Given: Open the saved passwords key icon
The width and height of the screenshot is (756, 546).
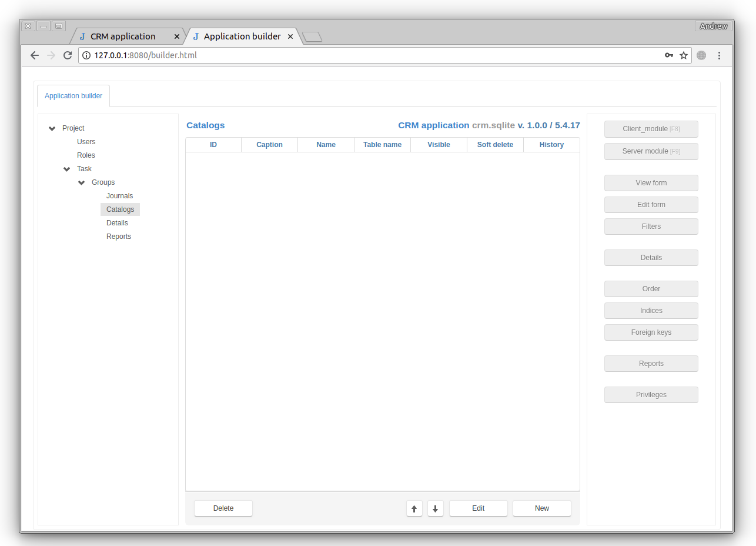Looking at the screenshot, I should click(669, 55).
